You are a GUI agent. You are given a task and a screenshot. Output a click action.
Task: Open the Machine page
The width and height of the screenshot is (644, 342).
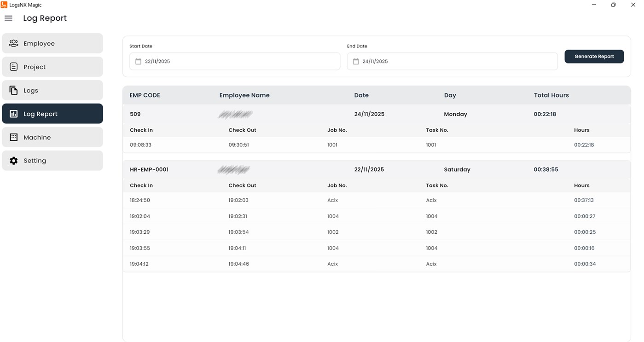click(x=52, y=137)
